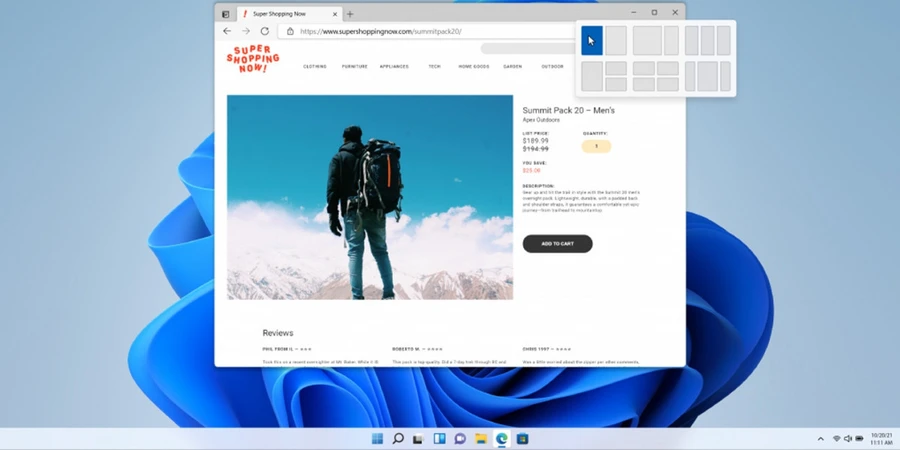Viewport: 900px width, 450px height.
Task: Snap to narrow right zone of uneven two-column layout
Action: point(672,40)
